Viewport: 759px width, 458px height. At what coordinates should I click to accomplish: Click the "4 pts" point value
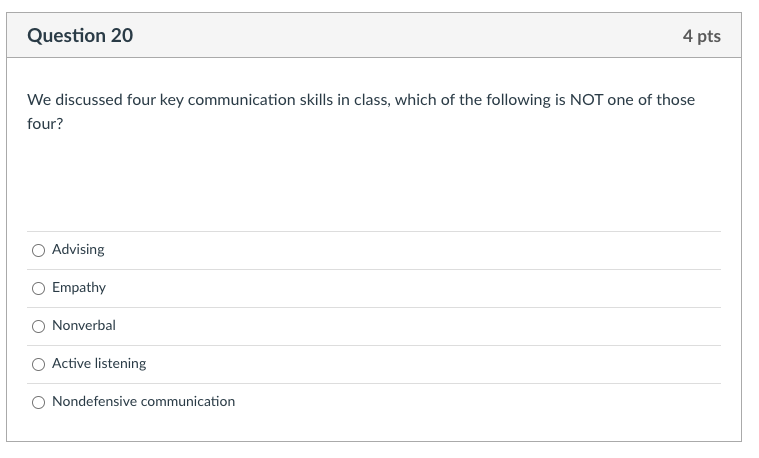click(701, 36)
